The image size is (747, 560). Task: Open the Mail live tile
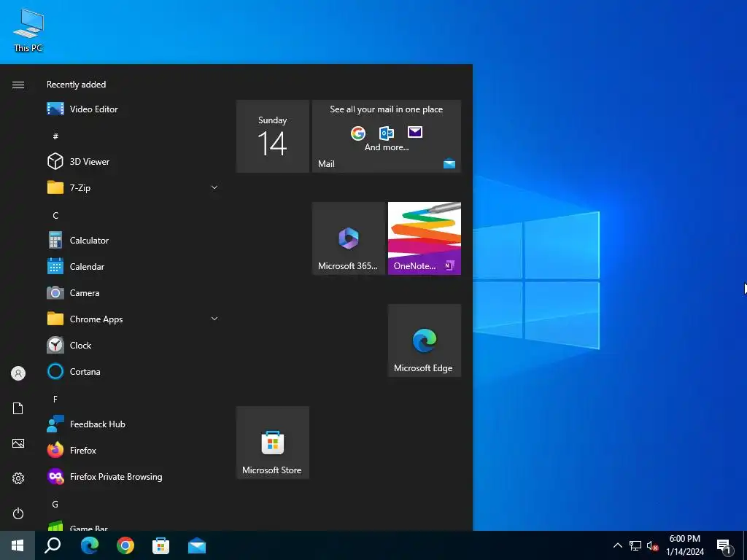[387, 136]
